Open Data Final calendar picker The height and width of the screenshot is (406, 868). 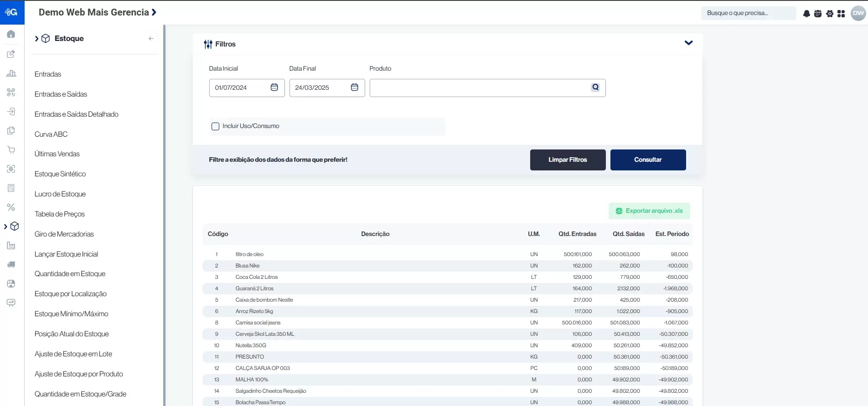tap(355, 87)
